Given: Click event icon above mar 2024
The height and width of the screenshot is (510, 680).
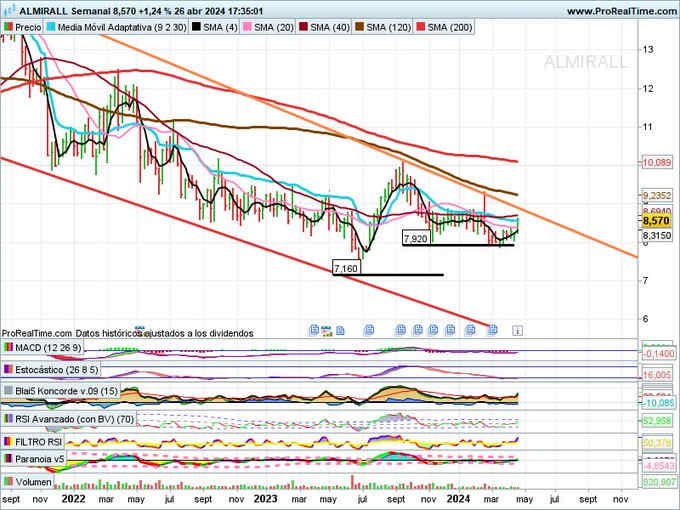Looking at the screenshot, I should pos(492,330).
